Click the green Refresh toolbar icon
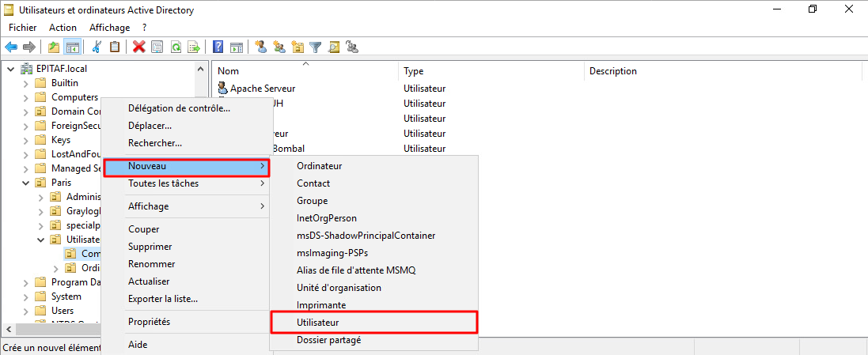The image size is (868, 355). [x=175, y=47]
